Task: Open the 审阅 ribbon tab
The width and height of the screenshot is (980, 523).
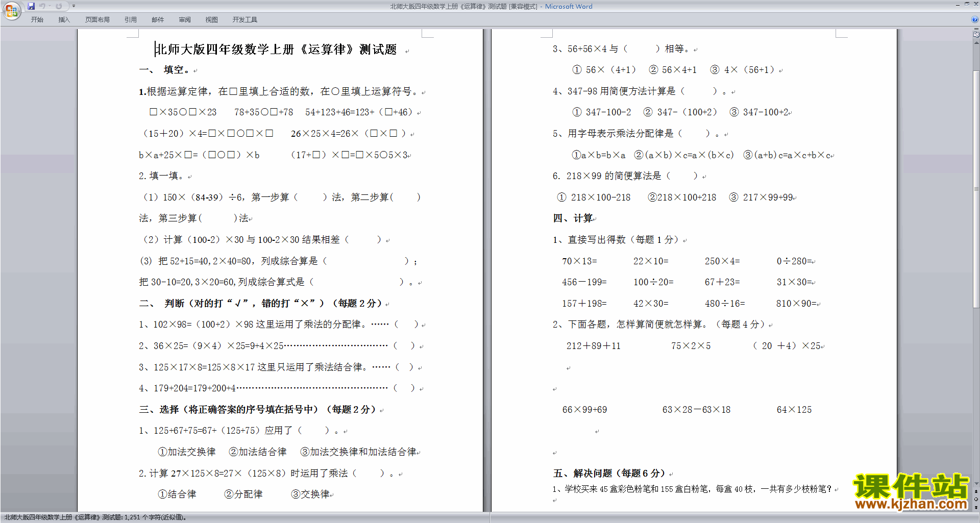Action: 185,20
